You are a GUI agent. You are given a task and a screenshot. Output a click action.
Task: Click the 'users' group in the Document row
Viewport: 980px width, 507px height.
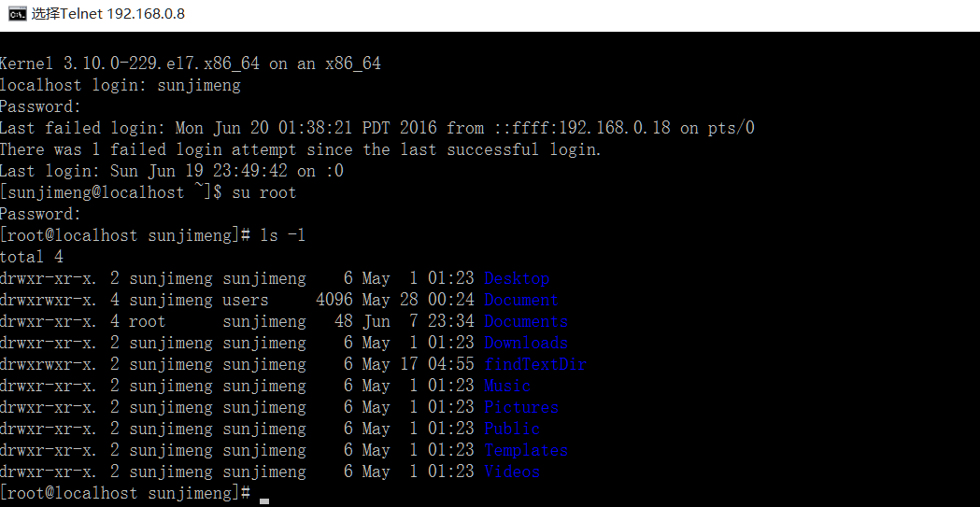tap(245, 300)
